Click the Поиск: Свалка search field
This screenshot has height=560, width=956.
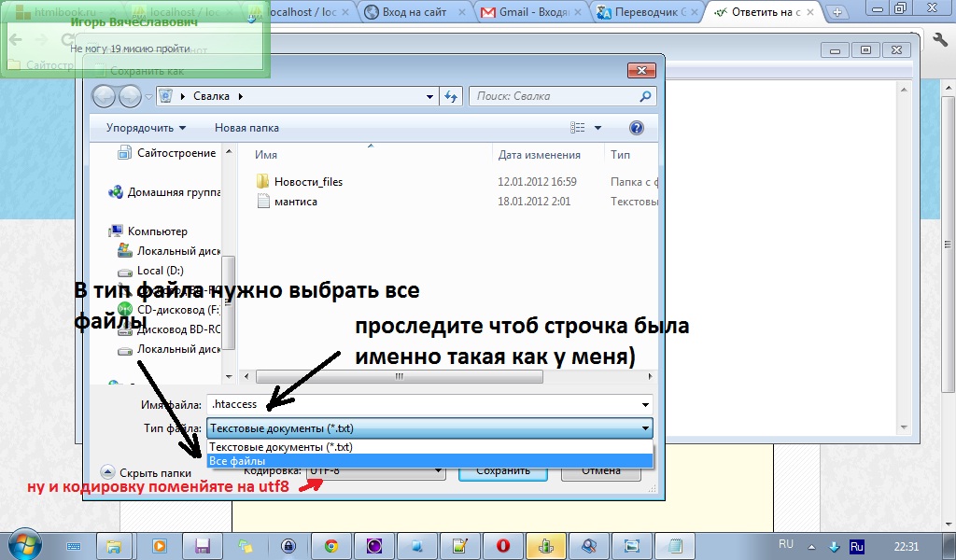(555, 96)
